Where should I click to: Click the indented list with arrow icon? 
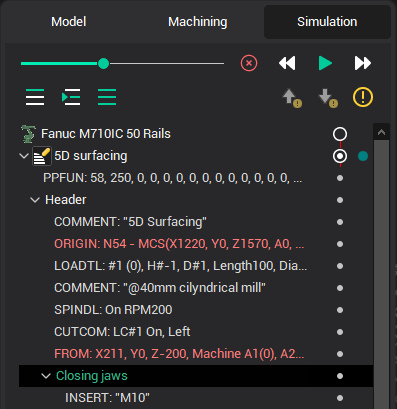71,97
